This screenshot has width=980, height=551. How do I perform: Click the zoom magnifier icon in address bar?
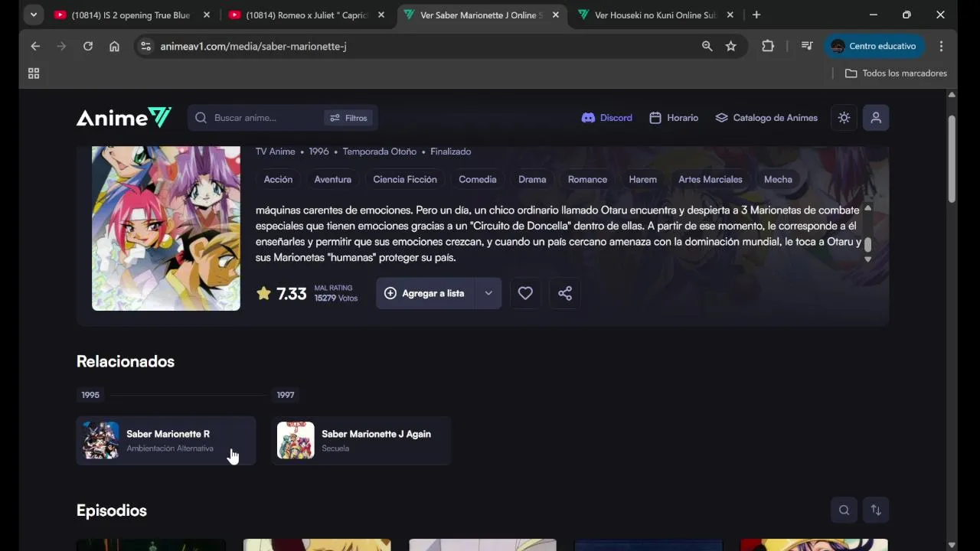point(707,47)
